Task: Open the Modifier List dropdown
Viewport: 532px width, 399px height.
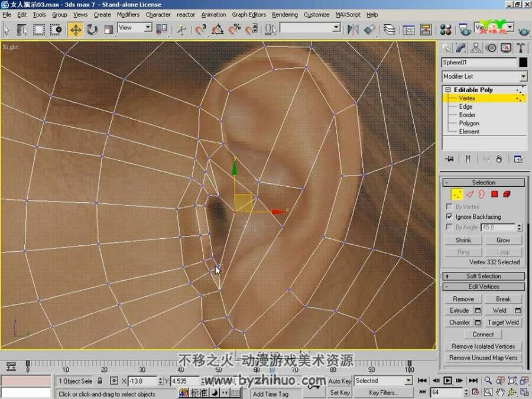Action: [485, 77]
